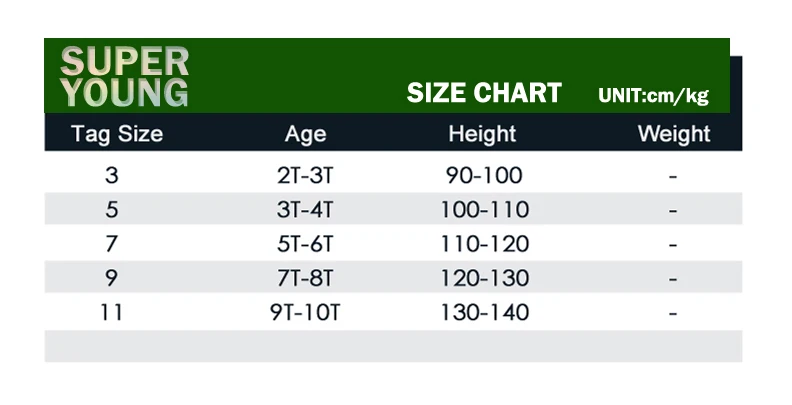
Task: Click the 120-130 height cell
Action: [x=485, y=278]
